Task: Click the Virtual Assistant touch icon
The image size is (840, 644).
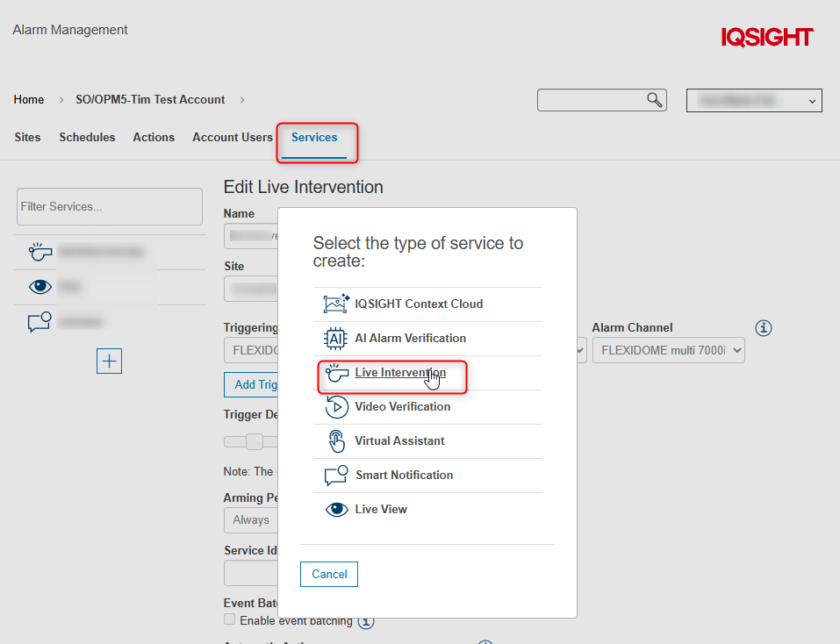Action: pyautogui.click(x=337, y=441)
